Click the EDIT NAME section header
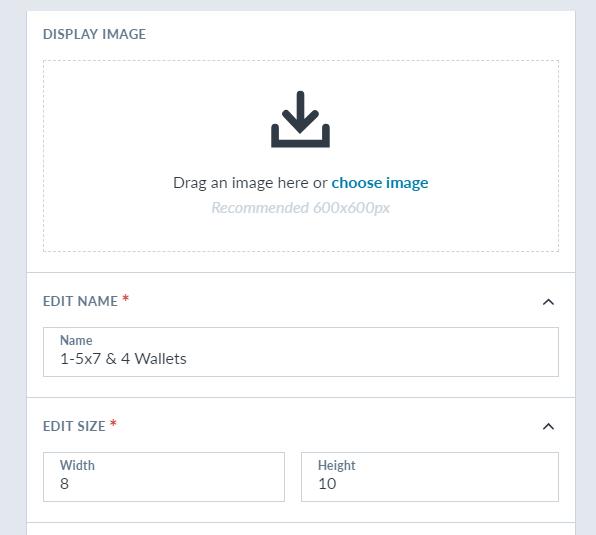Screen dimensions: 596x535 click(x=80, y=301)
